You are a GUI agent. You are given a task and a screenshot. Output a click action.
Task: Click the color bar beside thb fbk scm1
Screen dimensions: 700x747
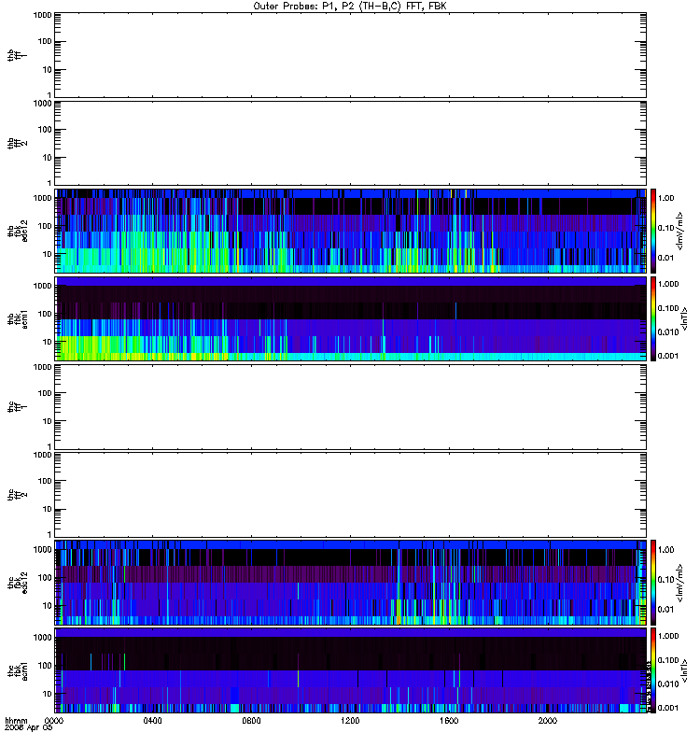click(653, 318)
